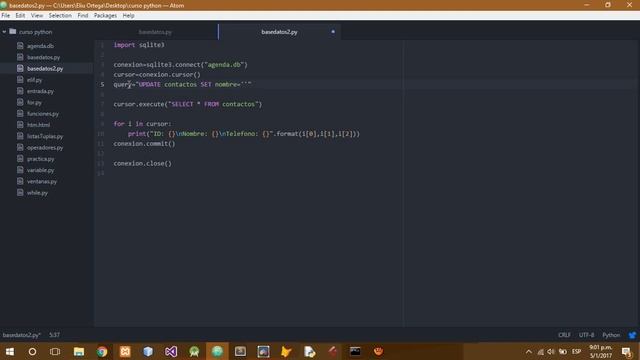This screenshot has height=360, width=640.
Task: Switch ESP keyboard language indicator
Action: [576, 351]
